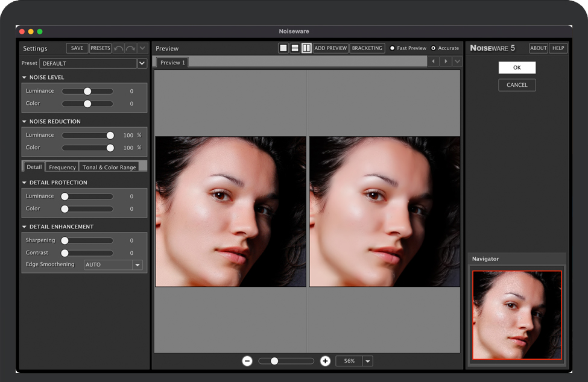The image size is (588, 382).
Task: Select the horizontal split preview icon
Action: coord(295,48)
